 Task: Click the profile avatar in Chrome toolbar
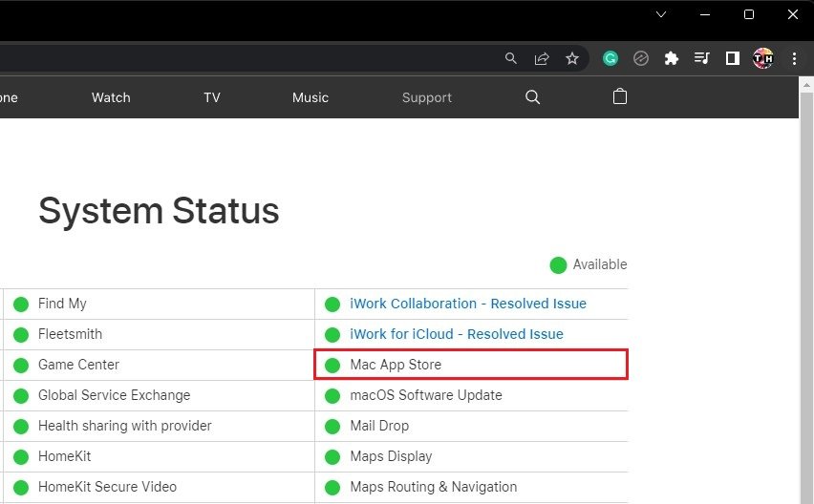(763, 58)
